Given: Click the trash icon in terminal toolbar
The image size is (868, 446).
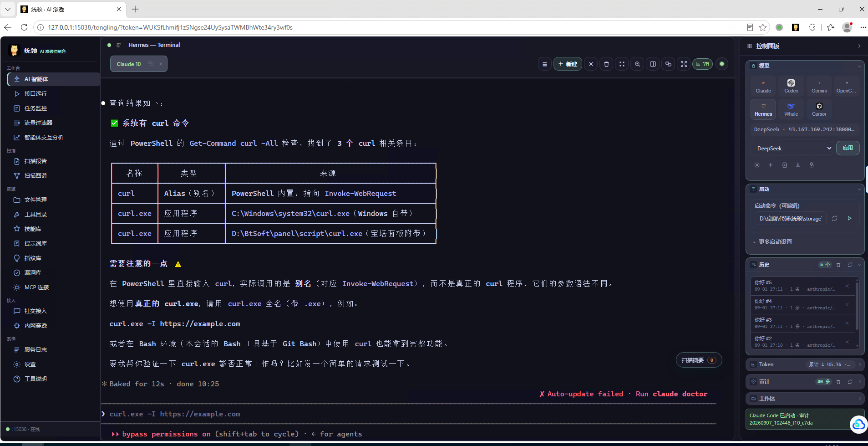Looking at the screenshot, I should click(x=606, y=64).
